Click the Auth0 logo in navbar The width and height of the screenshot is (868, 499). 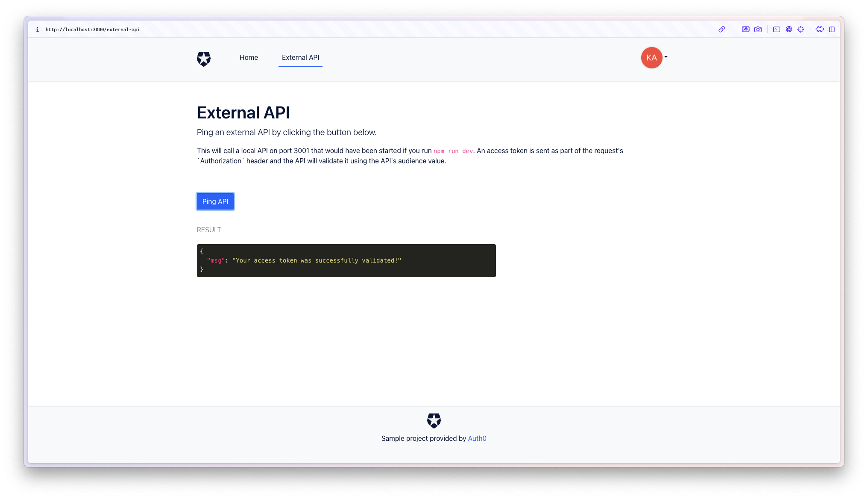[x=204, y=59]
